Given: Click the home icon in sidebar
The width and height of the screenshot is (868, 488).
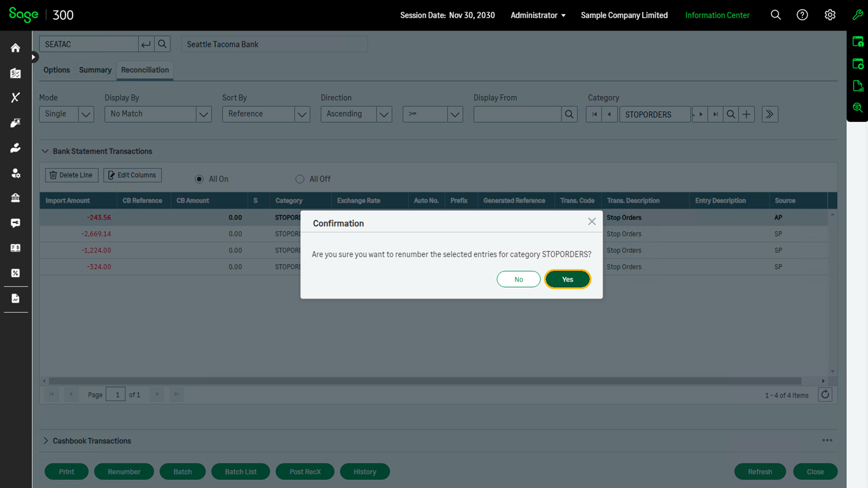Looking at the screenshot, I should [15, 48].
